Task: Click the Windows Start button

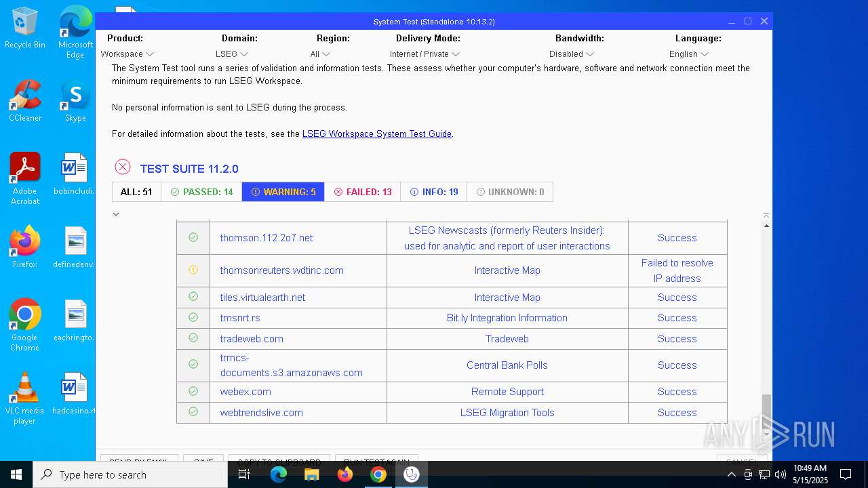Action: pos(16,474)
